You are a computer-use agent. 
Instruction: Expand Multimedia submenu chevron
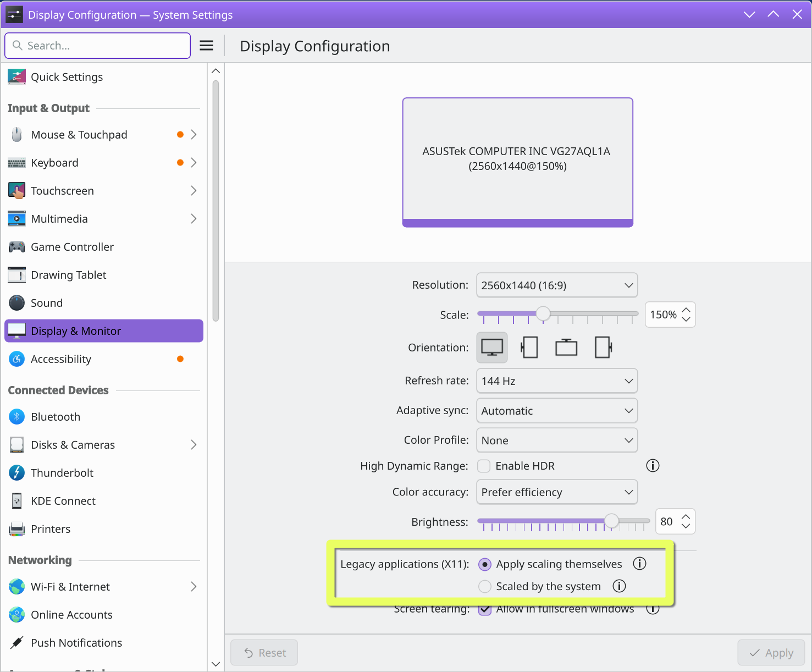(194, 219)
